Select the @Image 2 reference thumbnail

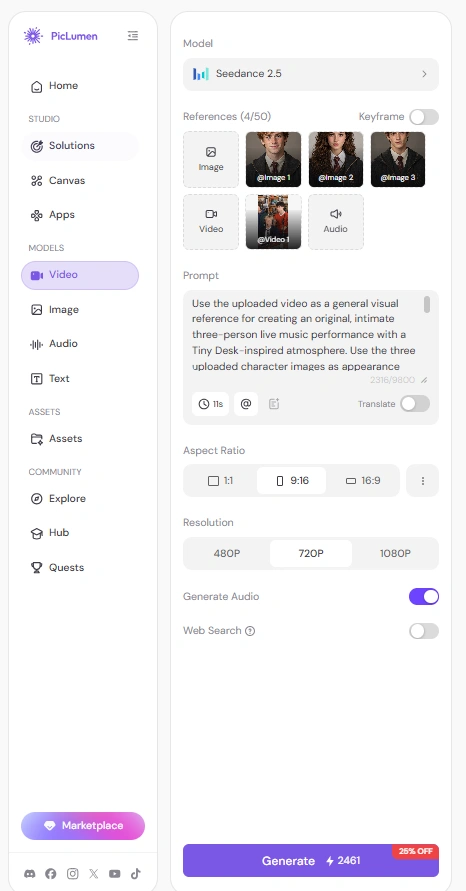(336, 160)
